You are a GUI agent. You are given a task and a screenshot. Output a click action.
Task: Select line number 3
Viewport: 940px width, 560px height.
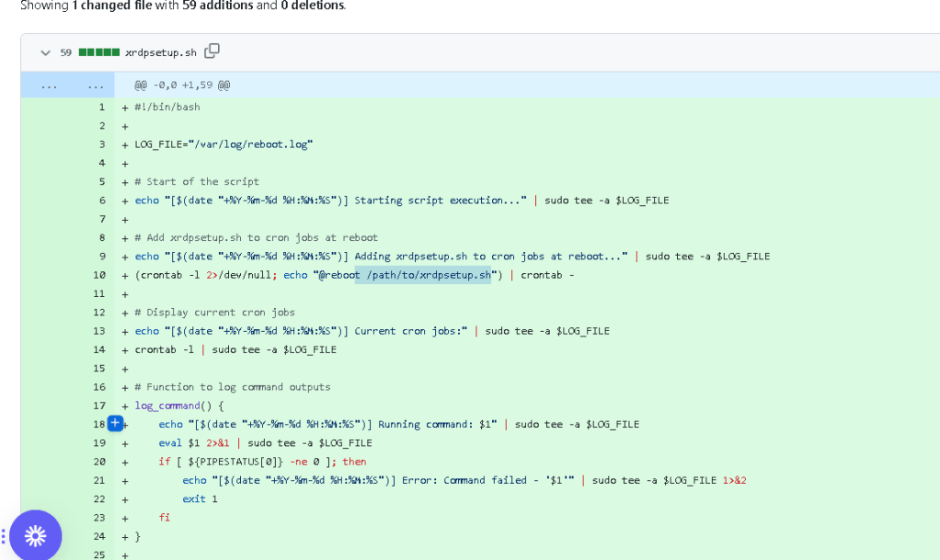[x=102, y=144]
